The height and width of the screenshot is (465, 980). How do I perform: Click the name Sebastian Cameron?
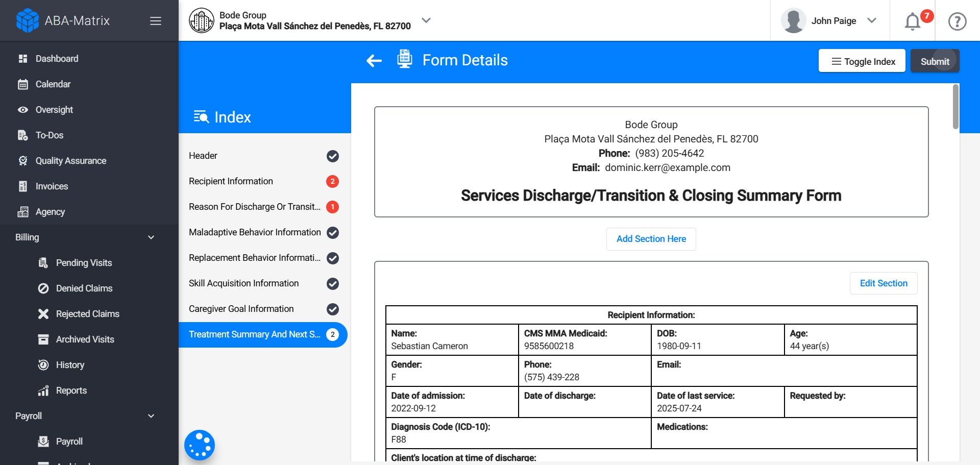click(429, 346)
